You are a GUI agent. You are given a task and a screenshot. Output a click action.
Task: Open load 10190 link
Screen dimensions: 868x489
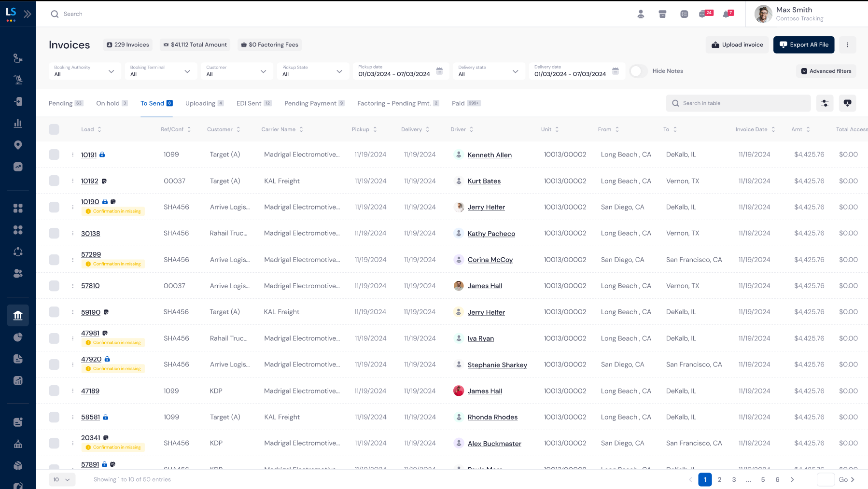coord(90,202)
